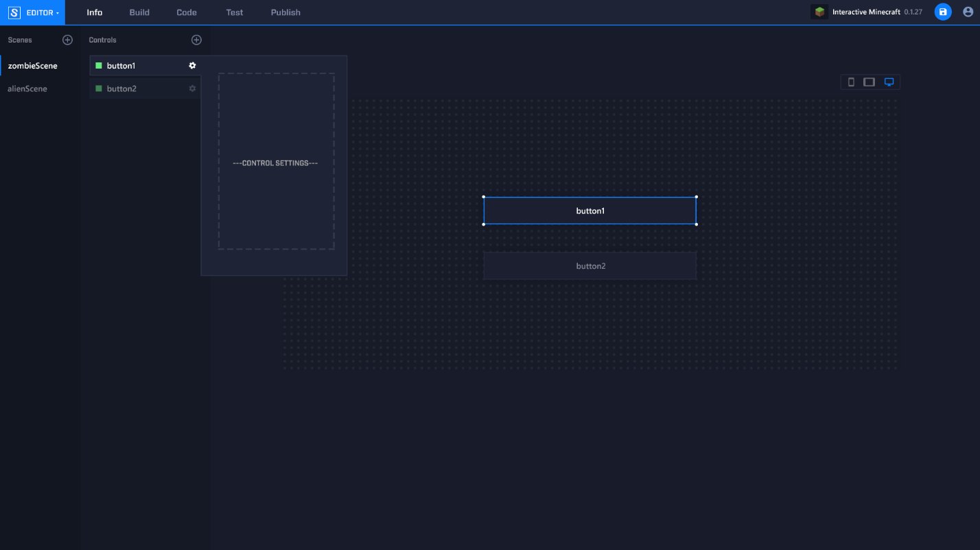Click inside the CONTROL SETTINGS dashed panel
The height and width of the screenshot is (550, 980).
[x=276, y=163]
